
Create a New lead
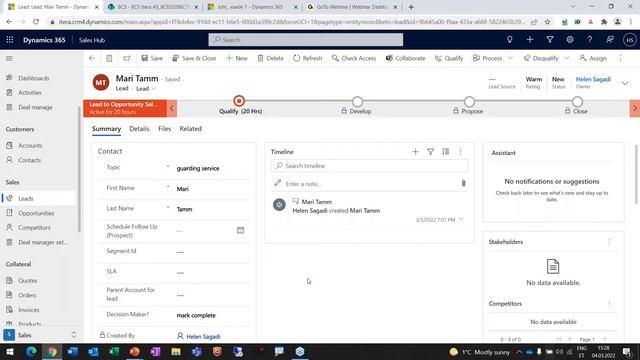pyautogui.click(x=237, y=58)
